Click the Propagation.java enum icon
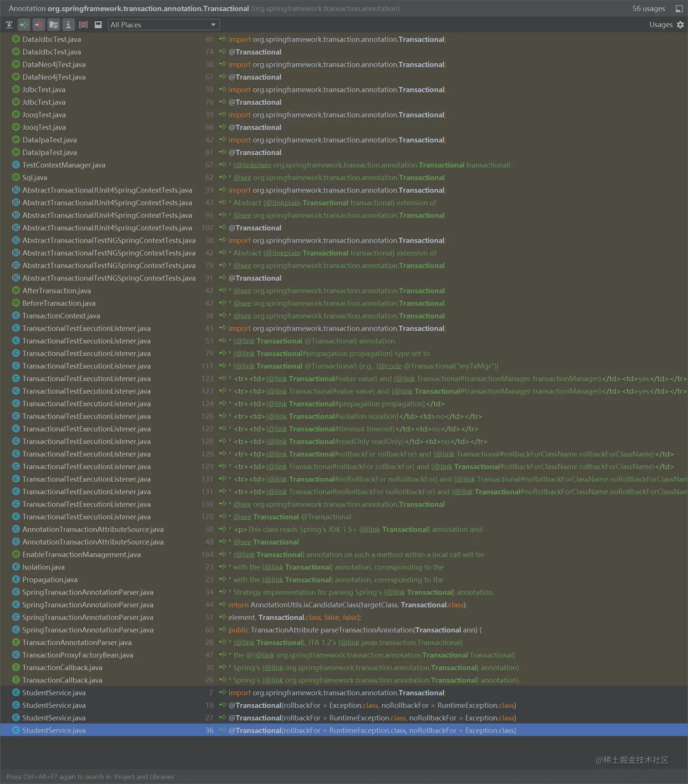688x784 pixels. pyautogui.click(x=16, y=579)
